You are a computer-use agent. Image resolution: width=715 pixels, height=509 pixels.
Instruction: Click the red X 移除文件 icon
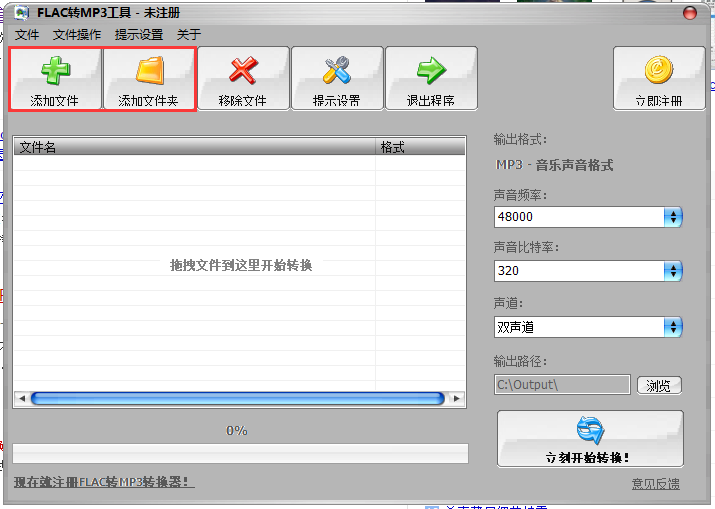coord(242,70)
